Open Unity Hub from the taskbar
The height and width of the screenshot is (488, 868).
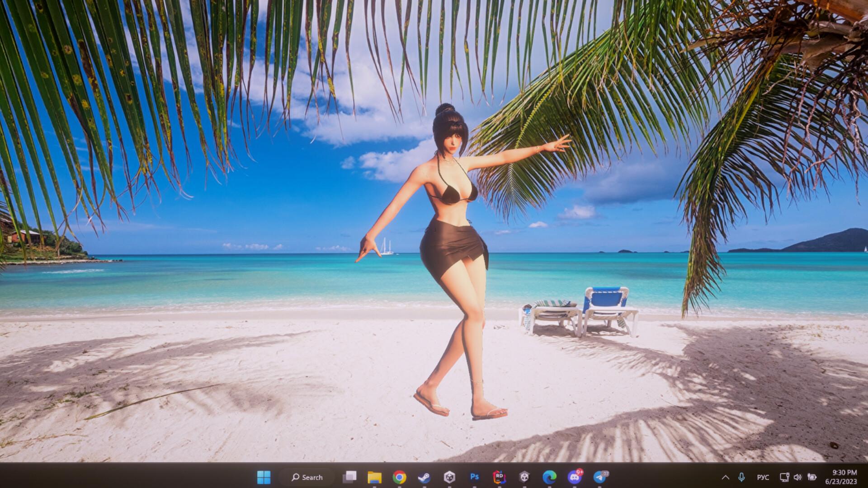449,477
